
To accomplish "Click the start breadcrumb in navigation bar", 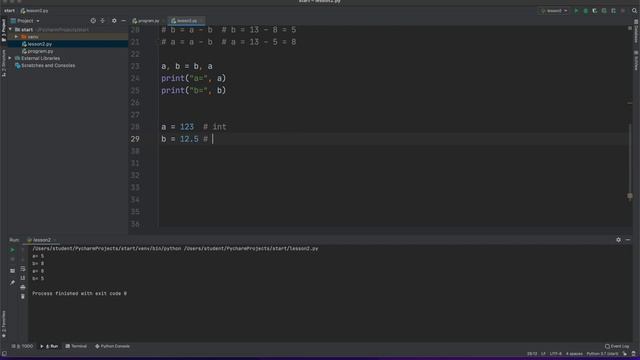I will [9, 11].
